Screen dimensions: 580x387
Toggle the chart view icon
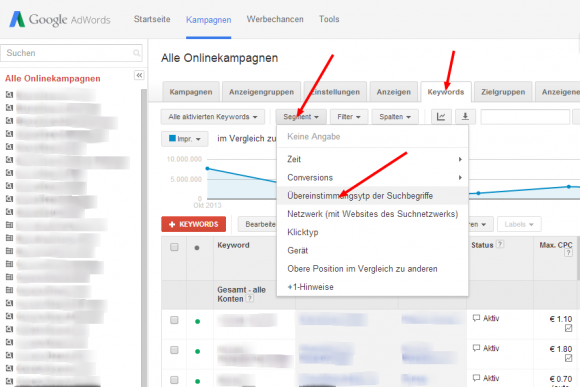[441, 117]
